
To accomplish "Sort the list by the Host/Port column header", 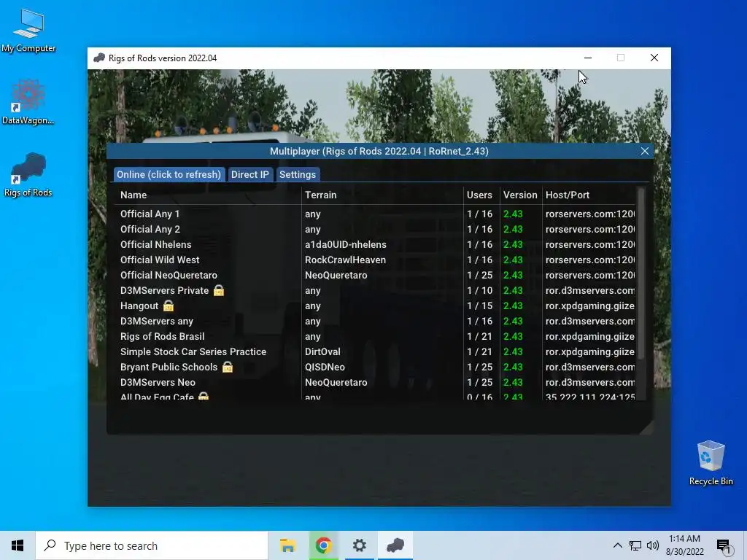I will [568, 195].
